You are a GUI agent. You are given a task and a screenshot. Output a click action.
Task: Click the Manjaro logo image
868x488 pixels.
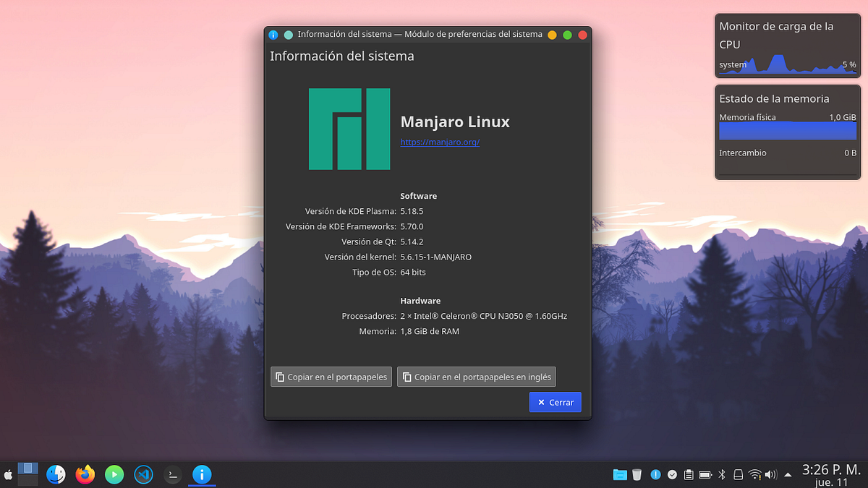click(349, 129)
